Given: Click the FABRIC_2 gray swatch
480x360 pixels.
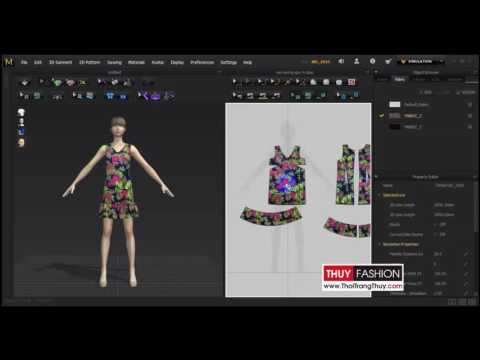Looking at the screenshot, I should click(395, 116).
